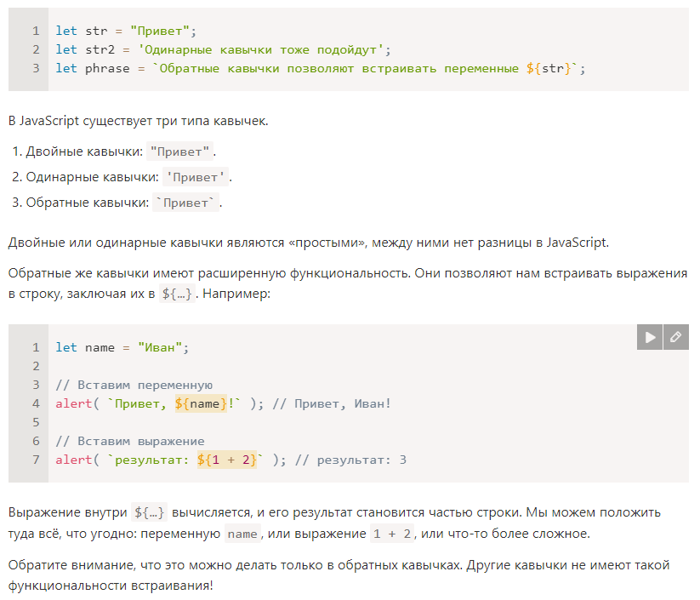Click the ${…} inline code before 'Например'
Viewport: 700px width, 600px height.
pos(177,294)
